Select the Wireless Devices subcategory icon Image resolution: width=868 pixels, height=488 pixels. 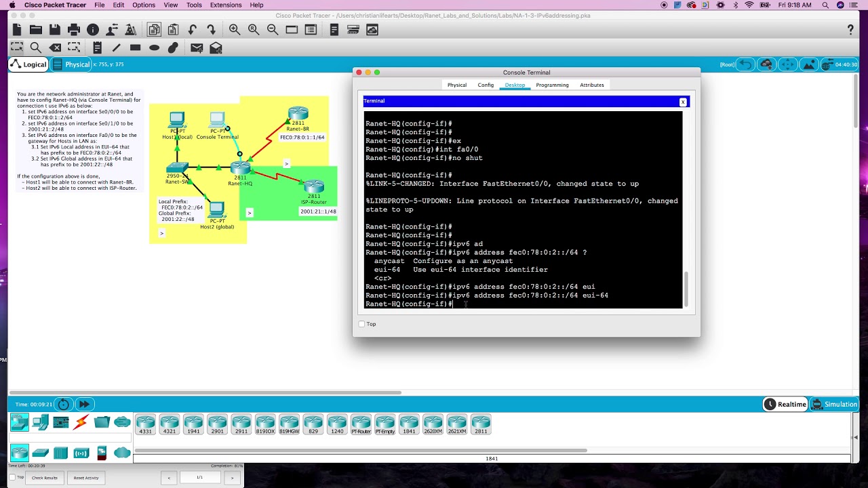[x=81, y=452]
